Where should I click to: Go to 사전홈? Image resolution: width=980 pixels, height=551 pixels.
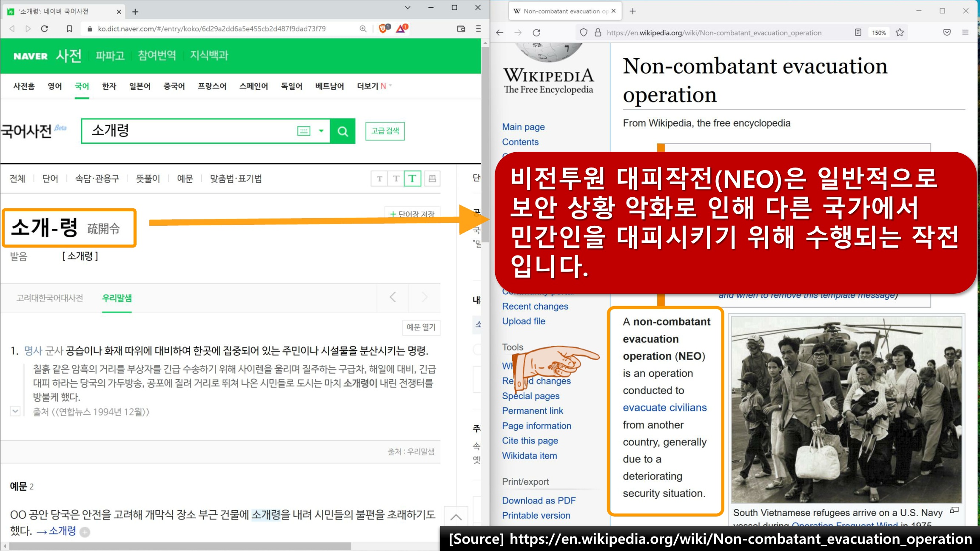24,86
